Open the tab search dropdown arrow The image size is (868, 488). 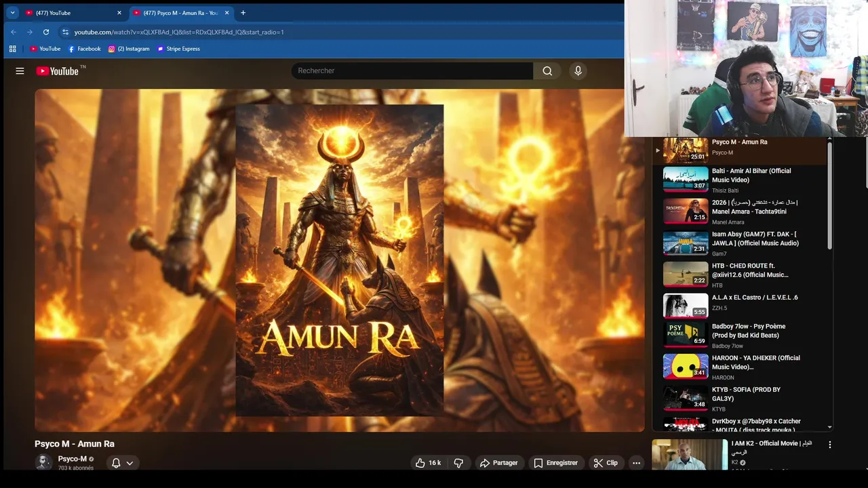[x=12, y=13]
